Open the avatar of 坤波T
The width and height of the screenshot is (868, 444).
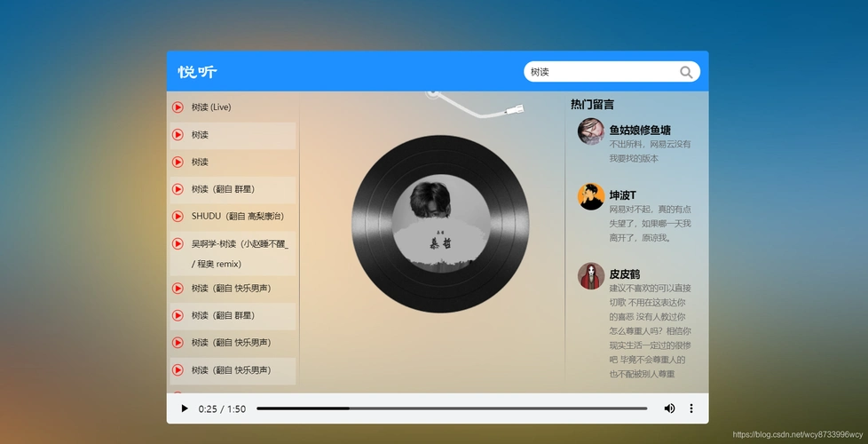click(591, 196)
